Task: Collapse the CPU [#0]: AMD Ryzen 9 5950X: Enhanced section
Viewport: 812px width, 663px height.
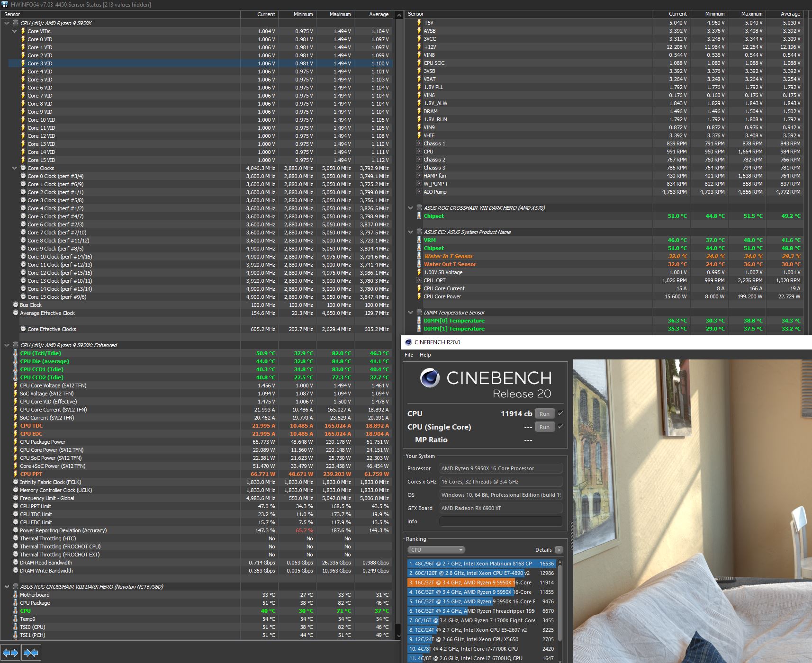Action: (x=7, y=345)
